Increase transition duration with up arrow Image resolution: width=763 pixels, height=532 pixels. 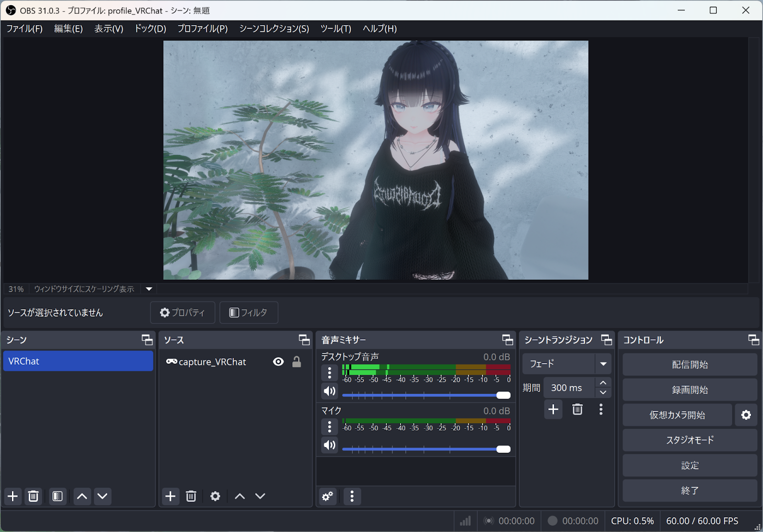click(x=603, y=383)
